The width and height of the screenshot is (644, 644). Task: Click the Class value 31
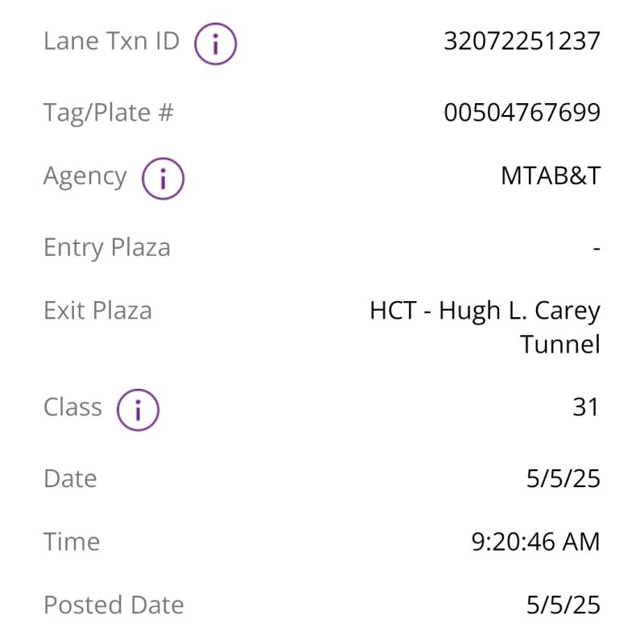pos(586,407)
